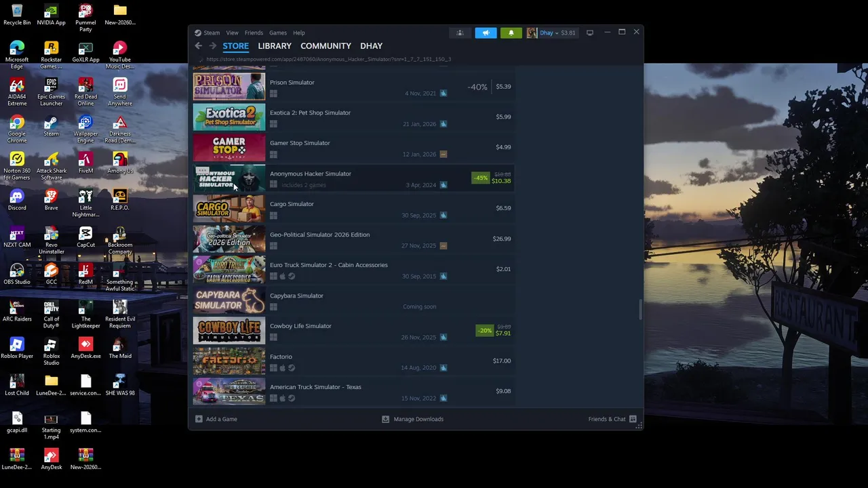This screenshot has height=488, width=868.
Task: Open the Cowboy Life Simulator capsule image
Action: click(229, 331)
